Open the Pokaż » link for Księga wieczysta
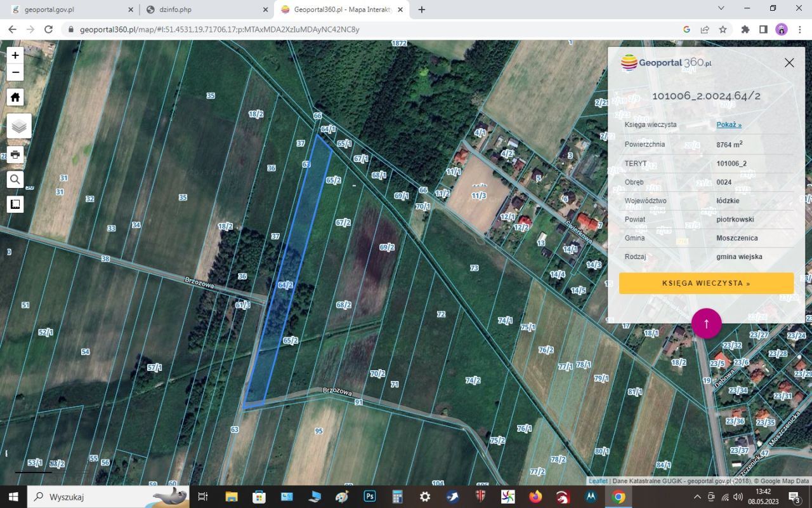The image size is (812, 508). (728, 124)
